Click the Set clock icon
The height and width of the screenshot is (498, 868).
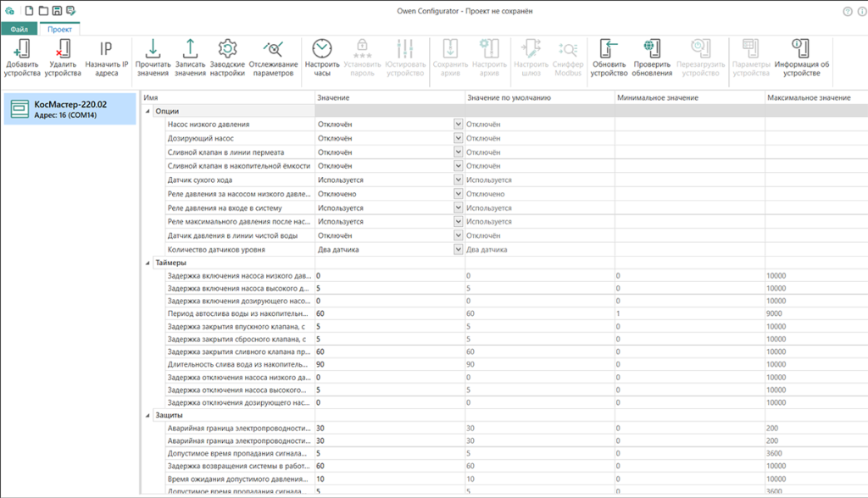(x=321, y=48)
